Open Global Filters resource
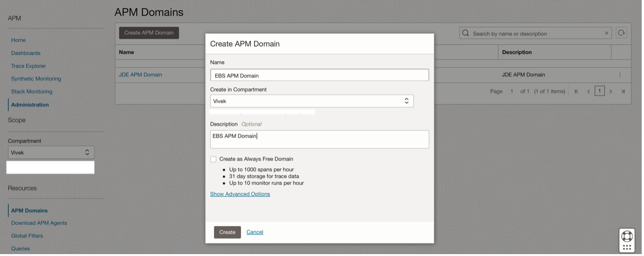Image resolution: width=644 pixels, height=256 pixels. click(27, 236)
